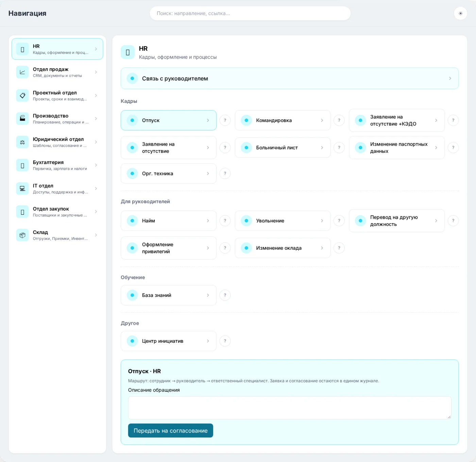
Task: Show help for Изменение паспортных данных
Action: 453,147
